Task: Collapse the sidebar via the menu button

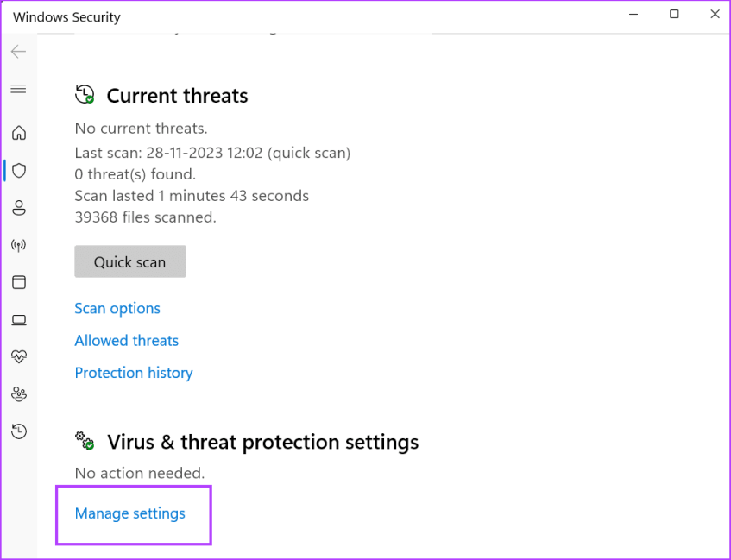Action: tap(18, 88)
